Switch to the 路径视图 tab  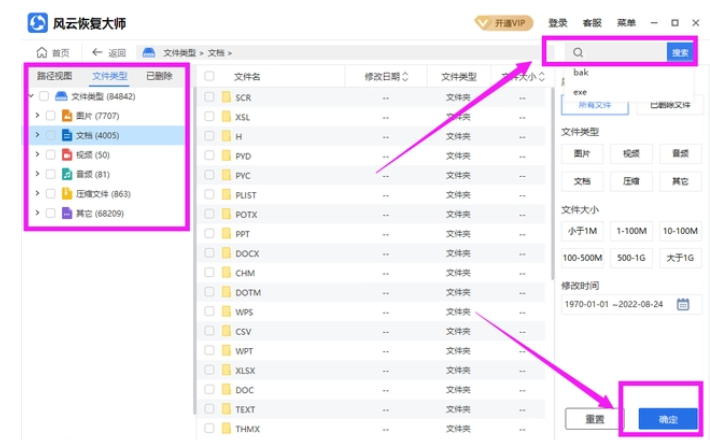click(x=55, y=76)
